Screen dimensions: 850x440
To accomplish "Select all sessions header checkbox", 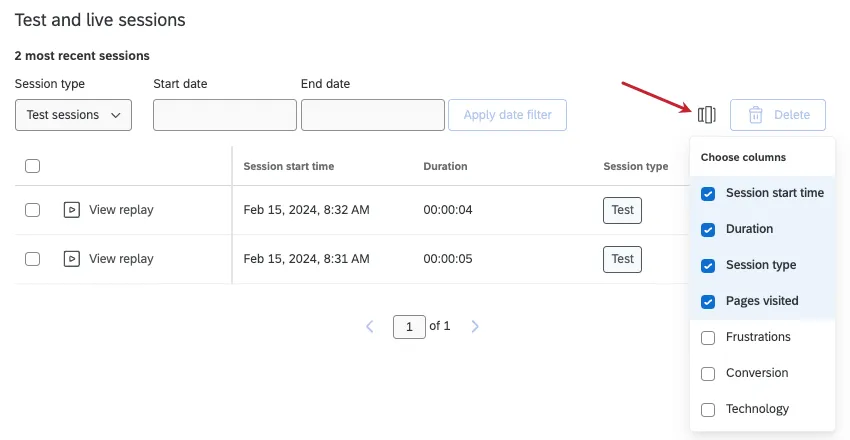I will (x=32, y=167).
